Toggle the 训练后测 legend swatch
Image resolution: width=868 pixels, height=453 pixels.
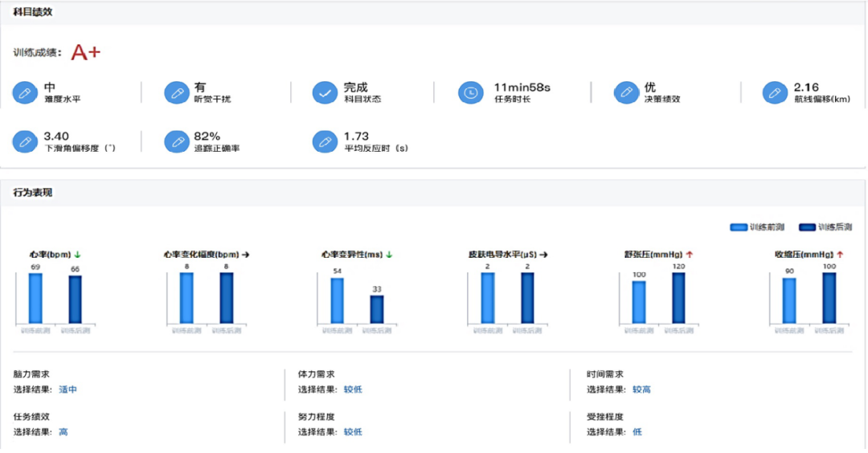coord(807,227)
